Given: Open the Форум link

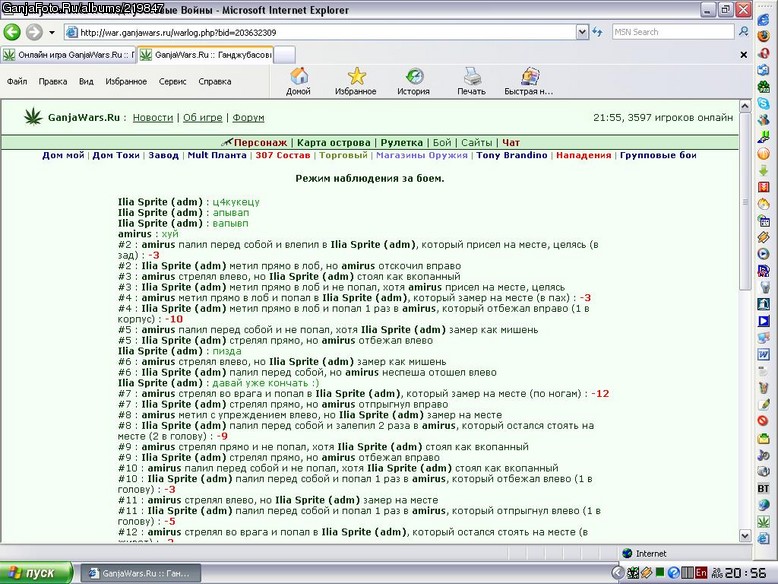Looking at the screenshot, I should 248,118.
